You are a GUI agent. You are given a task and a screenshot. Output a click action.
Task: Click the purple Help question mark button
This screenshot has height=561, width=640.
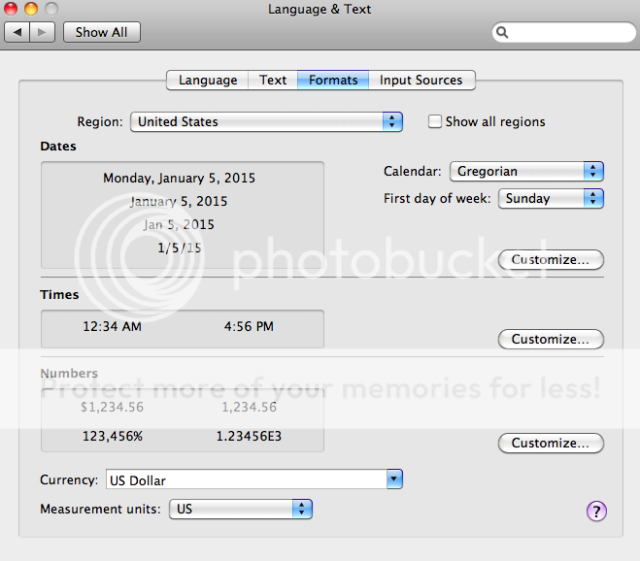(596, 511)
